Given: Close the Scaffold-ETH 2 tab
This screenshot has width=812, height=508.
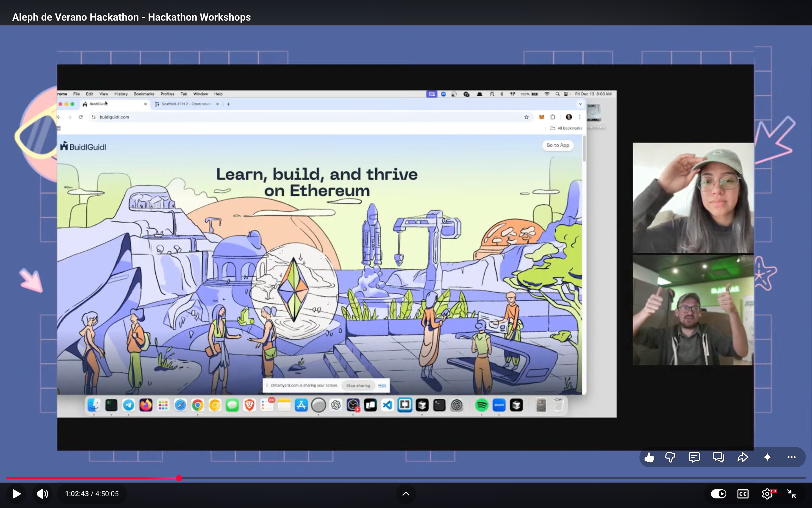Looking at the screenshot, I should (217, 104).
